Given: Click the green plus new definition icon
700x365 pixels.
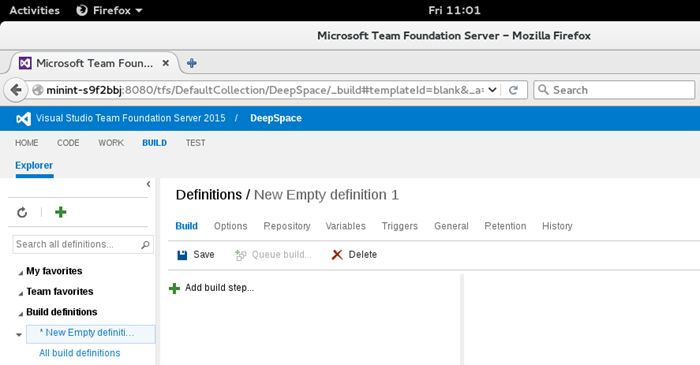Looking at the screenshot, I should (60, 212).
